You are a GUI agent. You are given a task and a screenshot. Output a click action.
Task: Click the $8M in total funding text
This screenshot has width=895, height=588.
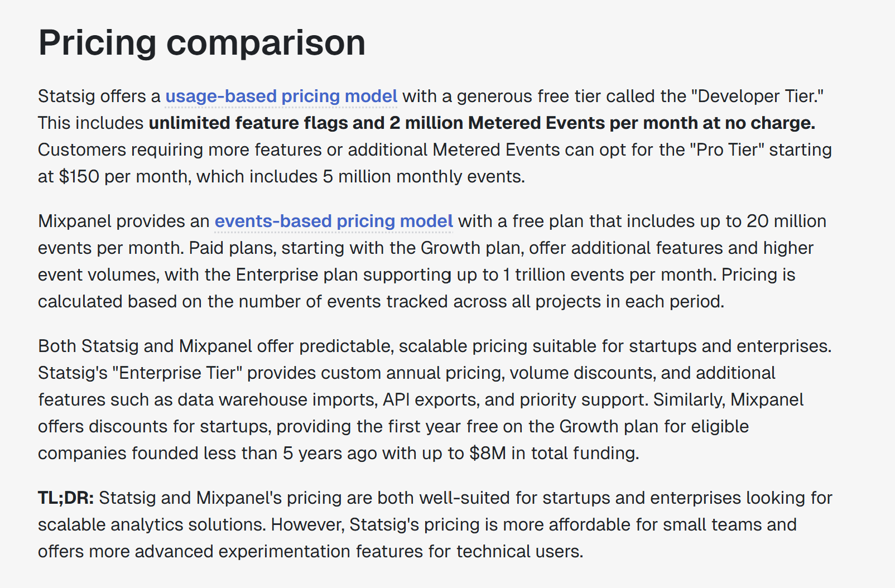coord(554,453)
